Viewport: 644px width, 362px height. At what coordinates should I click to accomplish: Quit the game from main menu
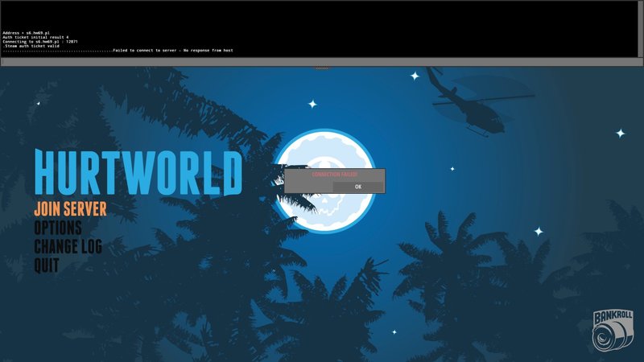pyautogui.click(x=47, y=265)
